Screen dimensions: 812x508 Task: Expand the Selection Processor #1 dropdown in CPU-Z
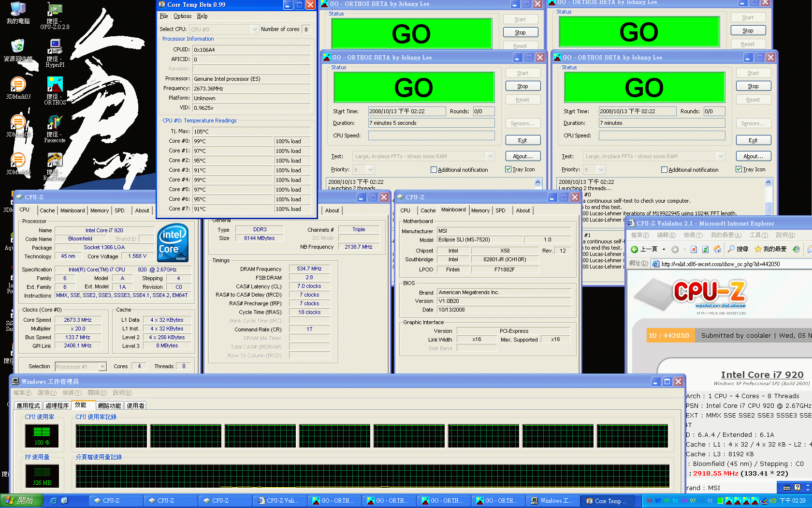coord(102,367)
